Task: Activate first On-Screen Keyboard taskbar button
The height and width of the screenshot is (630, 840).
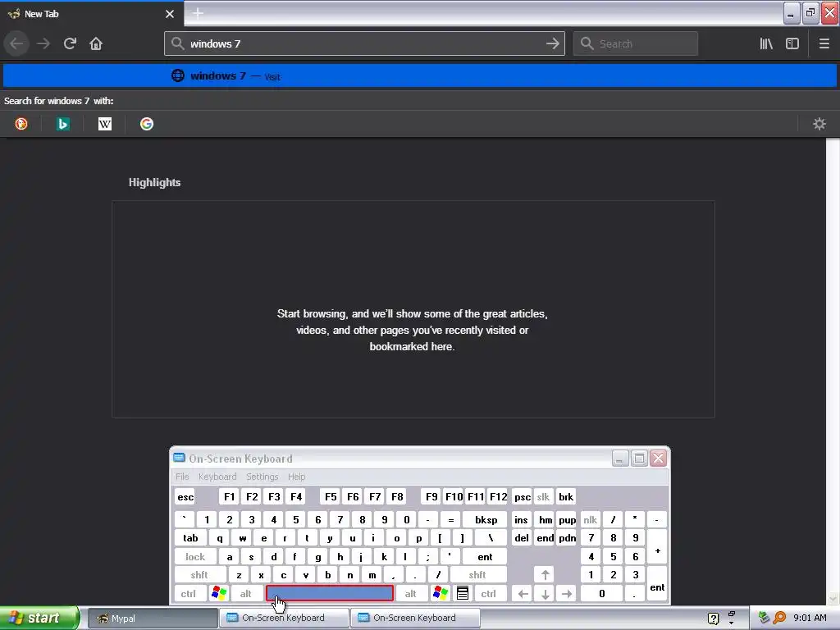Action: (x=284, y=618)
